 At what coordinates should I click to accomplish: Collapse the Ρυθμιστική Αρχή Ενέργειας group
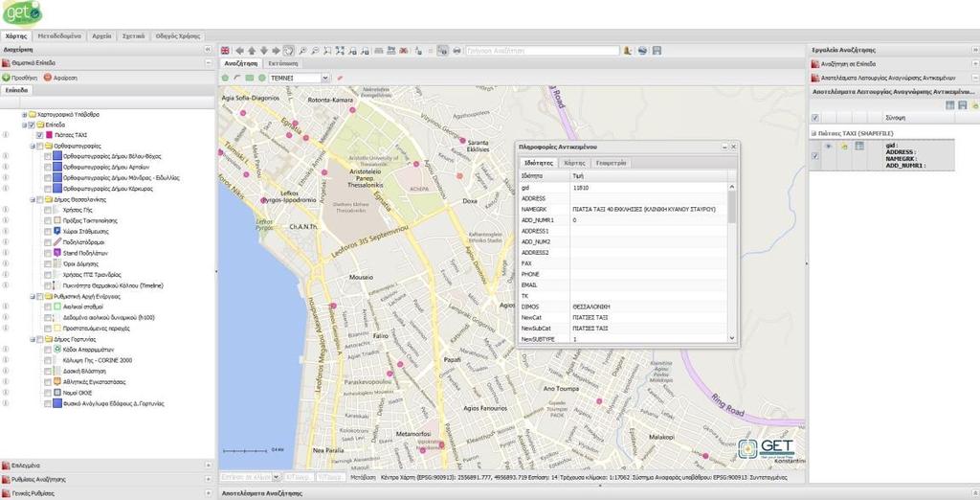(32, 296)
